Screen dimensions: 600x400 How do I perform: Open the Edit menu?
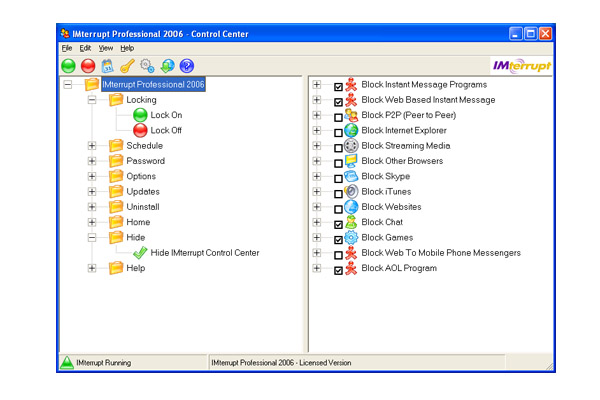click(85, 48)
